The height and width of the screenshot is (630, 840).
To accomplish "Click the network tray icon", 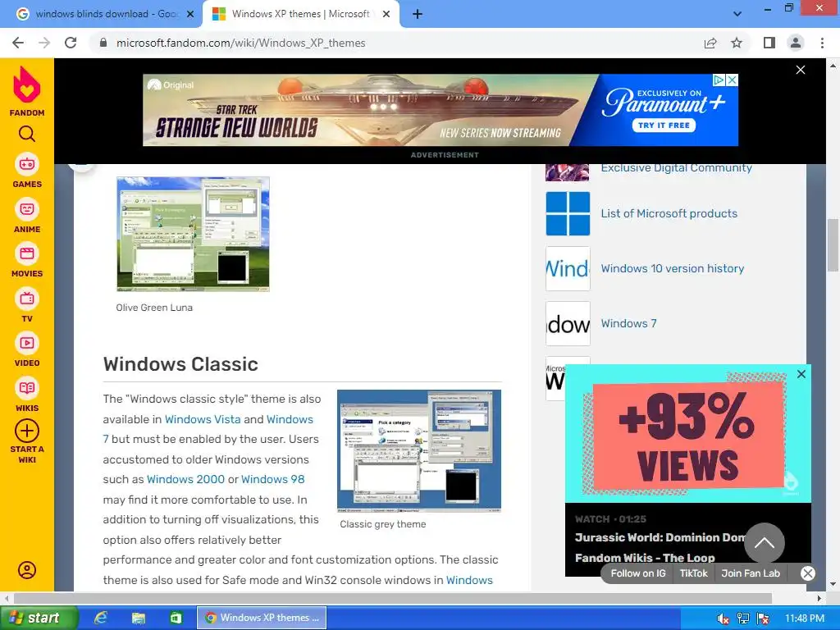I will (x=743, y=619).
